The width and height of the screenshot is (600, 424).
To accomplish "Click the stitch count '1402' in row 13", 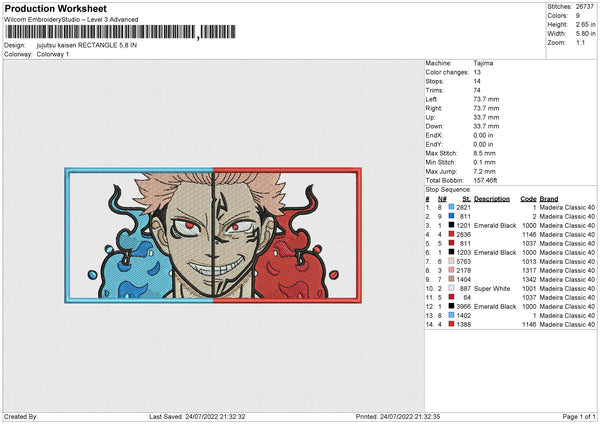I will tap(463, 315).
